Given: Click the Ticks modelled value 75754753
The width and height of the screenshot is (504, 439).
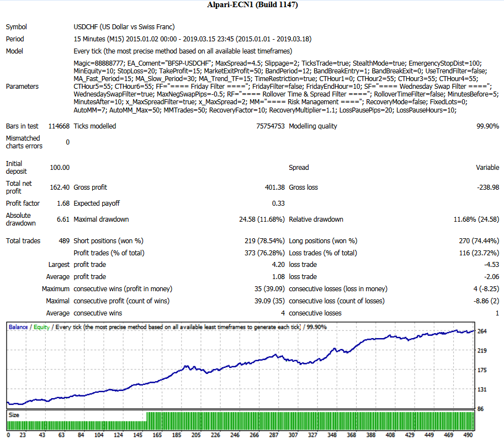Looking at the screenshot, I should 270,126.
